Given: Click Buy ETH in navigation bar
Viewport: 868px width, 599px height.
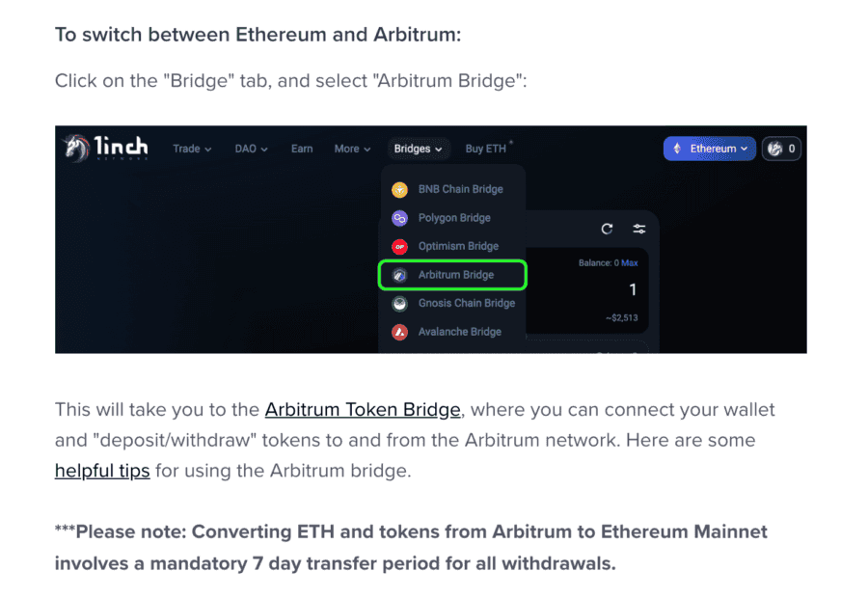Looking at the screenshot, I should pyautogui.click(x=486, y=149).
